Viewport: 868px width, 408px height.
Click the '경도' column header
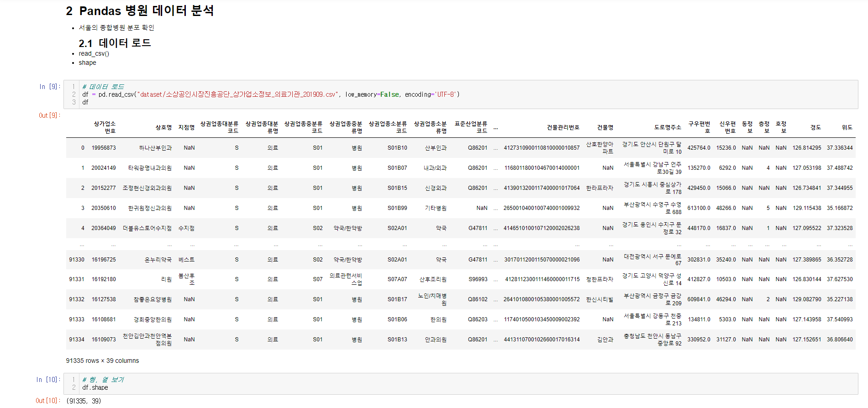pos(815,127)
